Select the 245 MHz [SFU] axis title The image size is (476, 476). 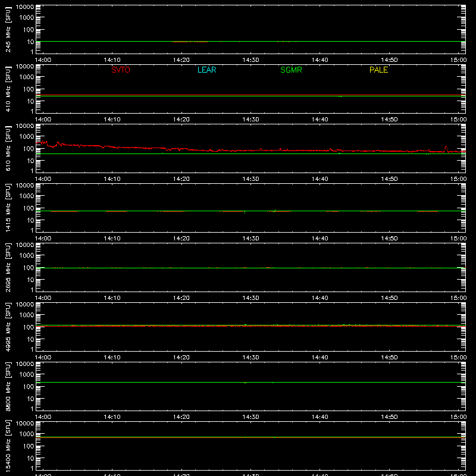tap(8, 29)
